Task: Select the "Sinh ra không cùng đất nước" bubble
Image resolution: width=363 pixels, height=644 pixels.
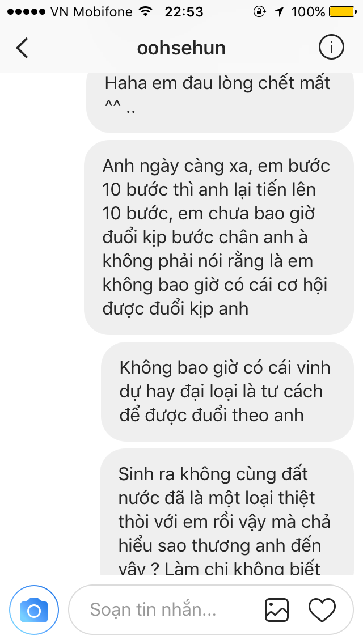Action: coord(227,512)
